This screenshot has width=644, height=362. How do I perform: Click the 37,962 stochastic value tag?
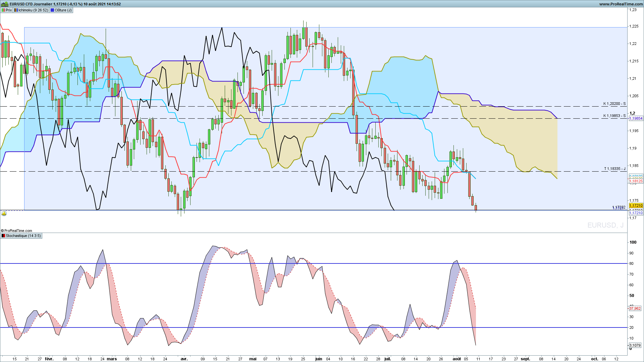(635, 308)
